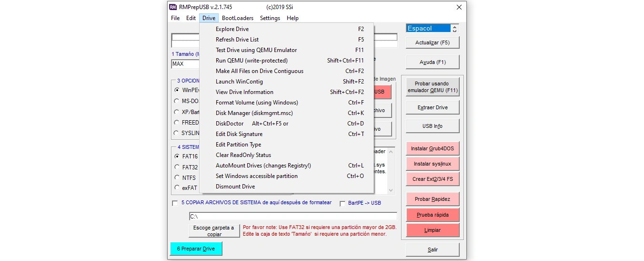The image size is (644, 261).
Task: Enable the BartPE -> USB checkbox
Action: point(342,203)
